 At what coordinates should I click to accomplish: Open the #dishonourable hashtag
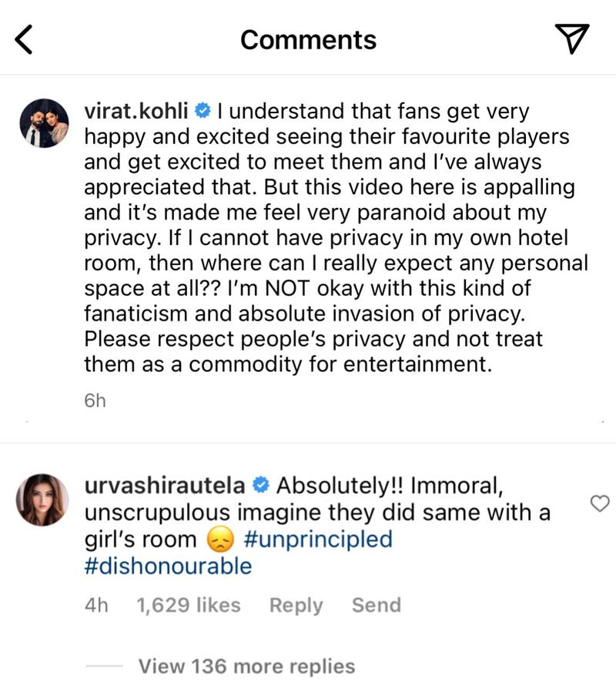pos(168,566)
